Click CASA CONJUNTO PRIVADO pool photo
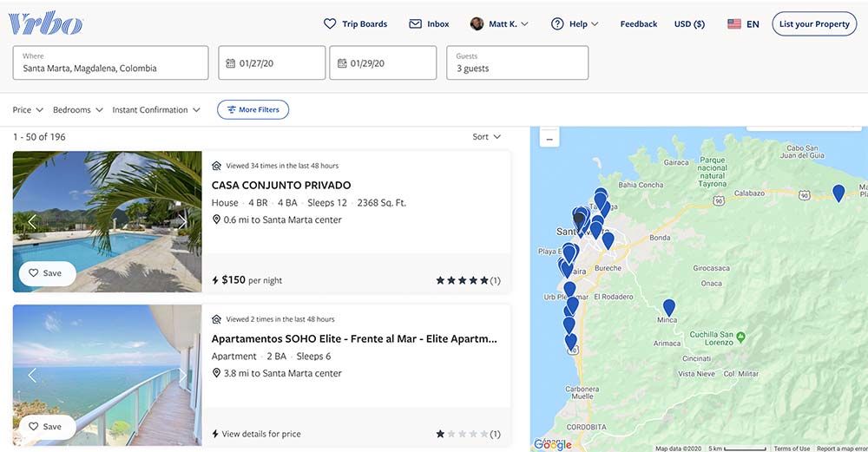Image resolution: width=868 pixels, height=452 pixels. click(x=108, y=221)
